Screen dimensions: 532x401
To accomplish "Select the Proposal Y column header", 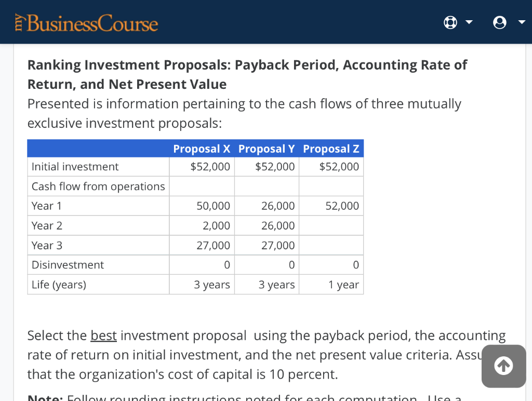I will [x=267, y=149].
